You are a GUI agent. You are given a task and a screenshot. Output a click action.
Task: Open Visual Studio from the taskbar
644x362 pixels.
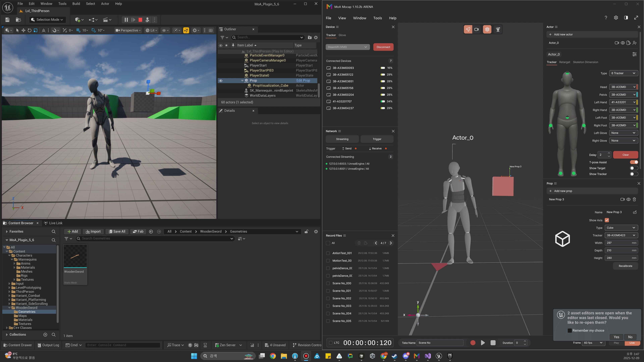click(x=427, y=356)
